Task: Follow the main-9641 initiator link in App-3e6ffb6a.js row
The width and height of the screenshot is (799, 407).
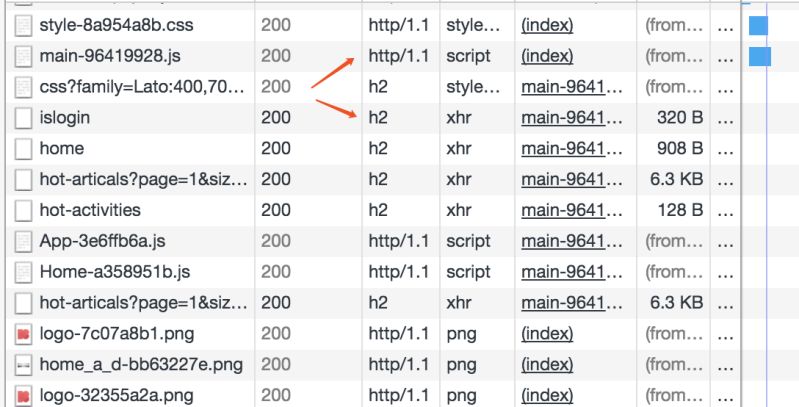Action: click(x=571, y=241)
